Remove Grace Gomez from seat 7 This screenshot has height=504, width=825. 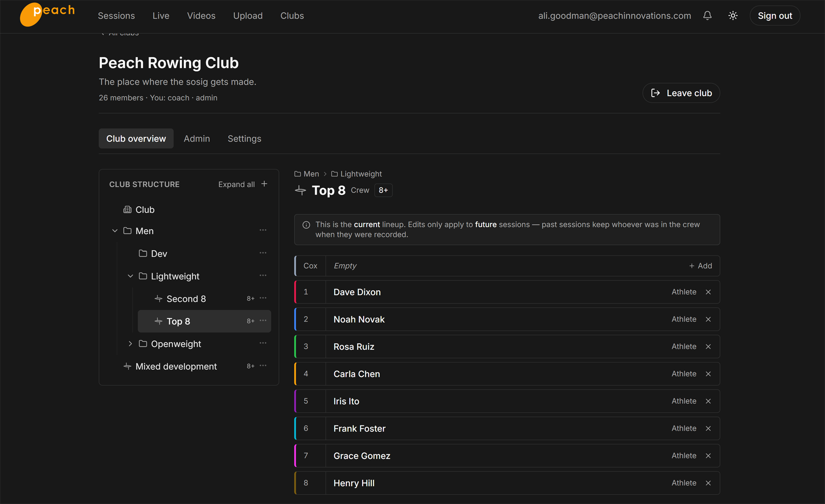708,455
